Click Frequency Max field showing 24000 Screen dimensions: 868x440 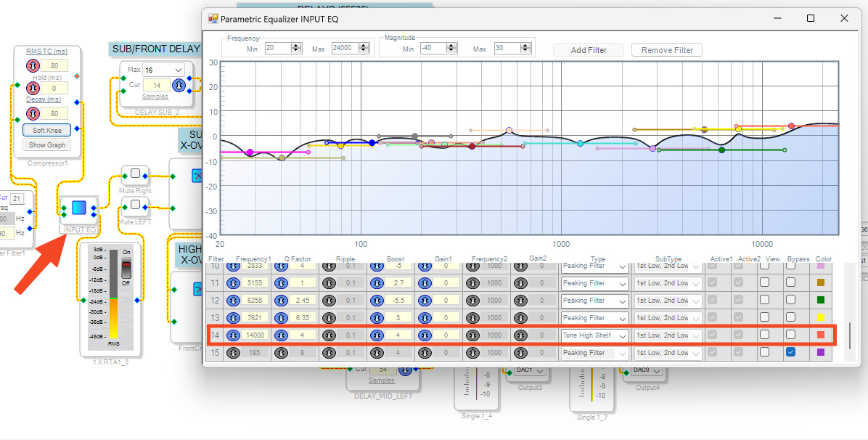click(x=345, y=48)
